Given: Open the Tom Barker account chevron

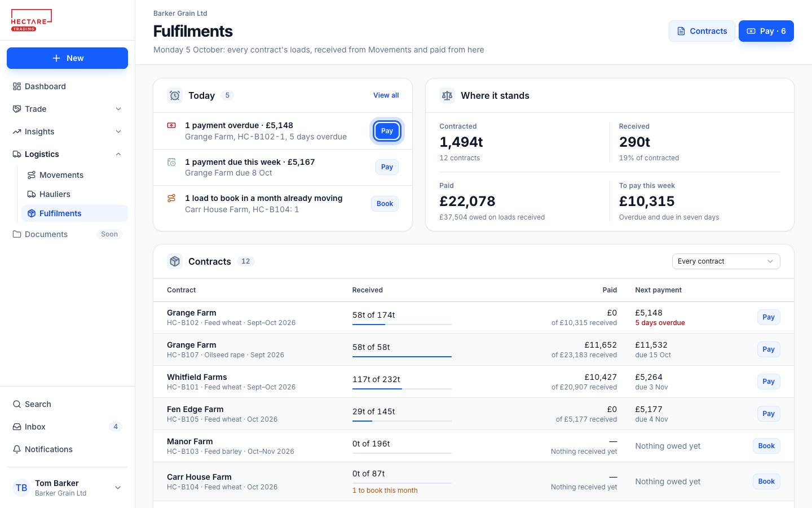Looking at the screenshot, I should [118, 488].
